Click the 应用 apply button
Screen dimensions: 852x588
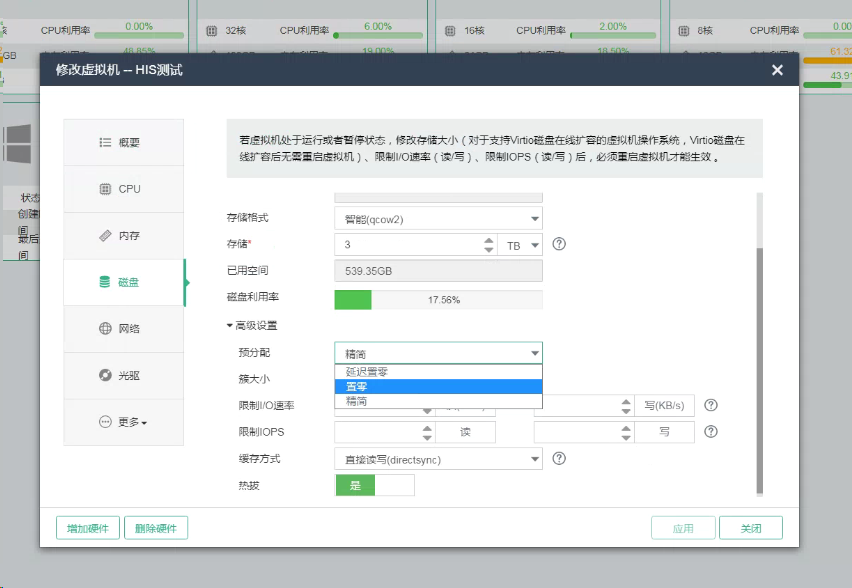click(683, 528)
